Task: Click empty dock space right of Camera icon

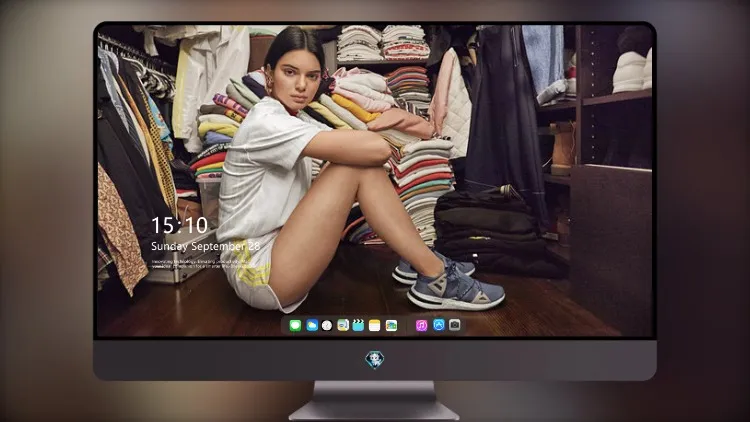Action: (466, 325)
